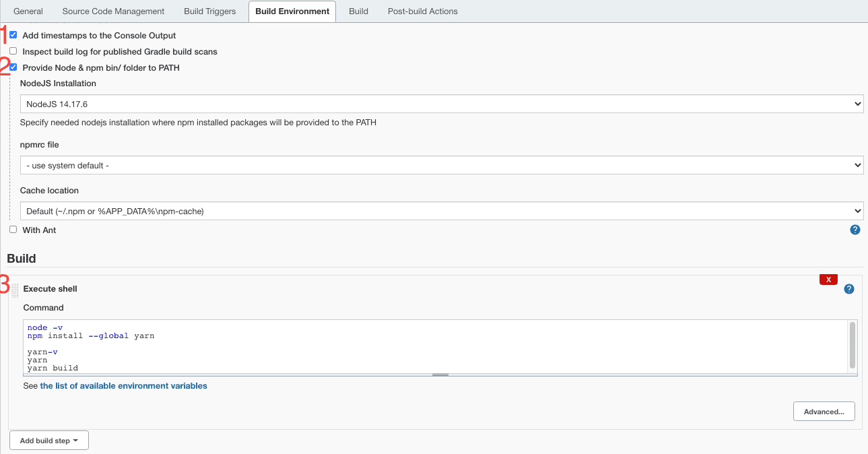Select the Build Environment tab

point(292,11)
